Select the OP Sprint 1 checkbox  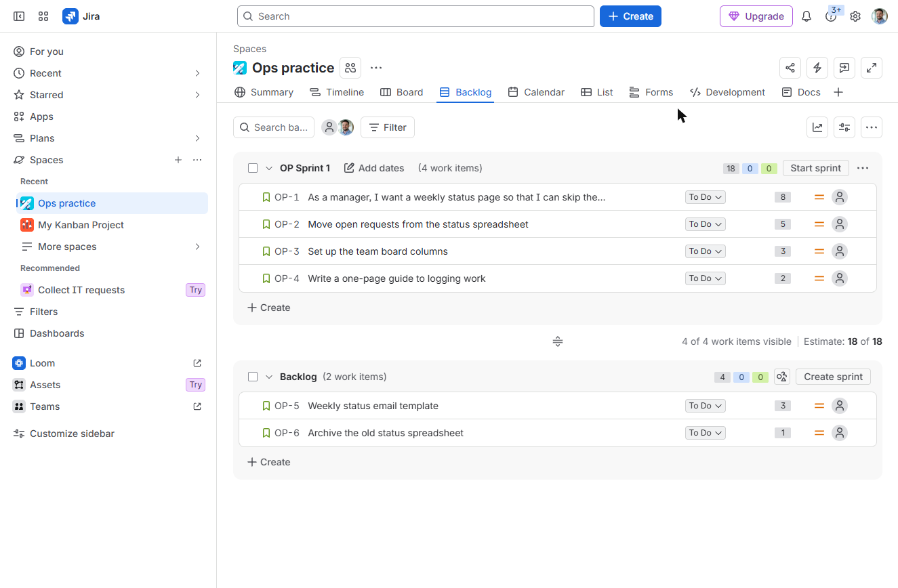click(x=253, y=168)
